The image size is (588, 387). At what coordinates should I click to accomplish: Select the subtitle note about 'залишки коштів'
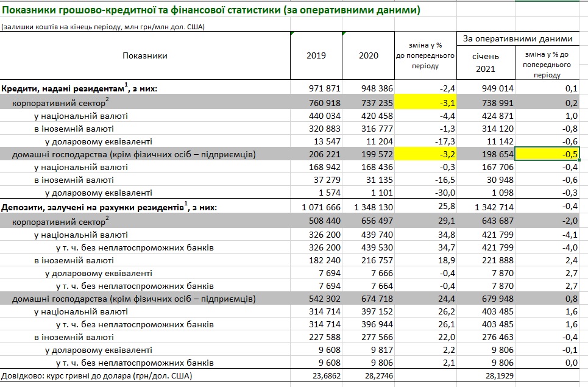tap(102, 26)
